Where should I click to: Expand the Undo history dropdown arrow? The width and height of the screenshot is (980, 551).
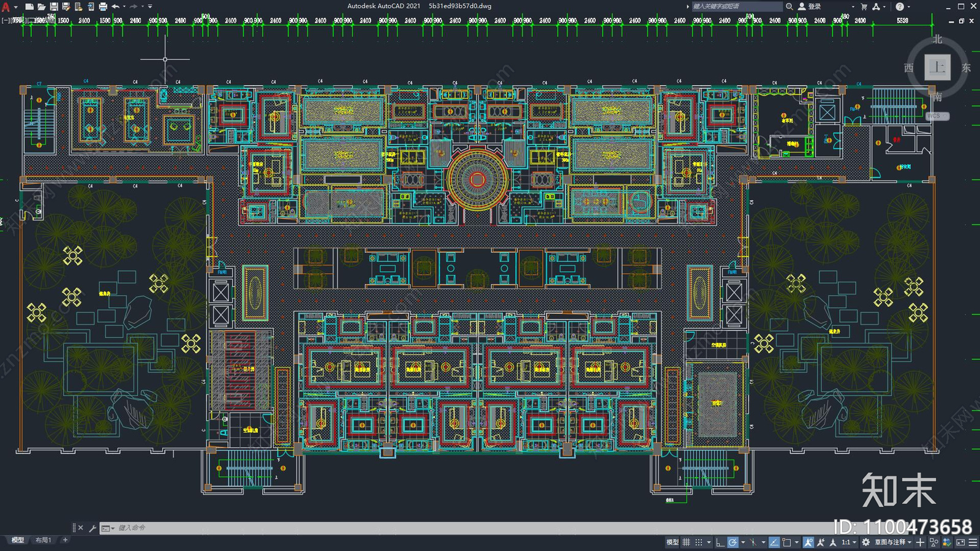[124, 7]
